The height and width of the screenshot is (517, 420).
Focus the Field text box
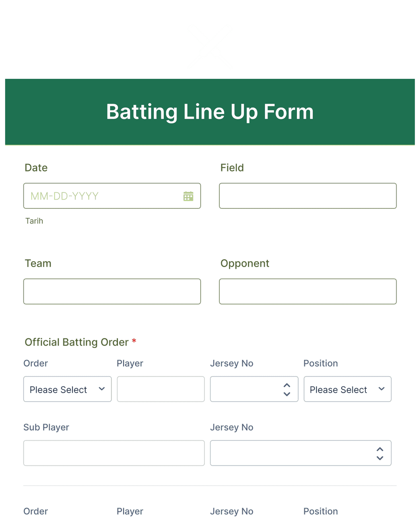tap(308, 196)
